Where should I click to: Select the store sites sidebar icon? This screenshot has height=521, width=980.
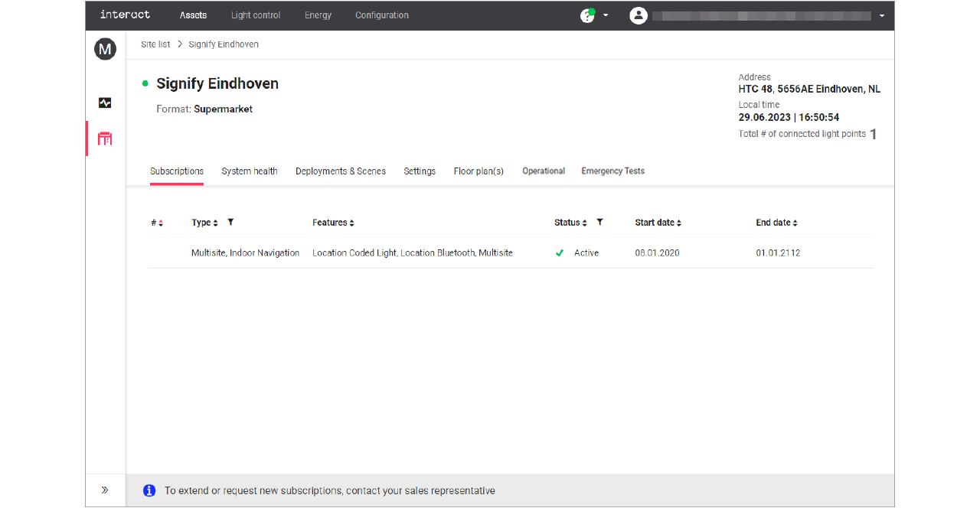[105, 138]
